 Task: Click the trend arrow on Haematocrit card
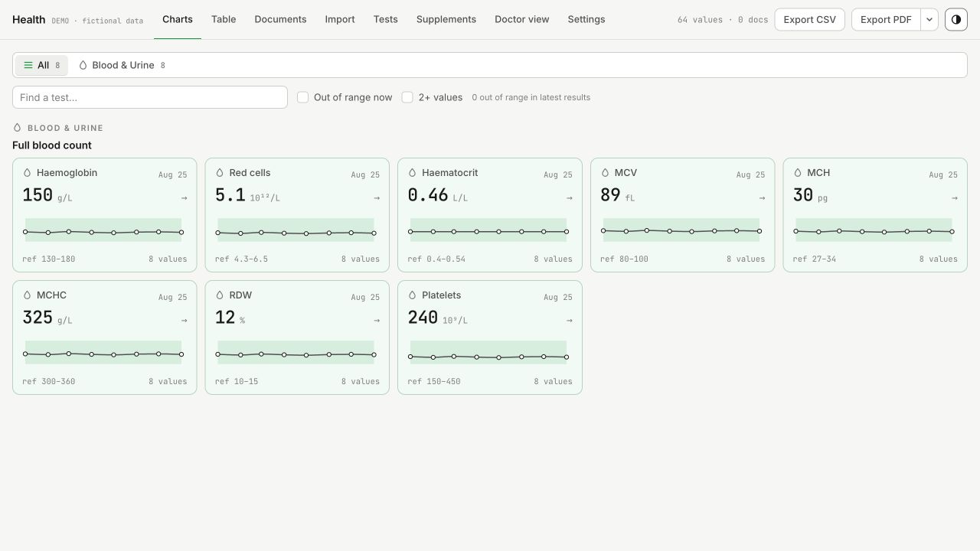[x=570, y=198]
